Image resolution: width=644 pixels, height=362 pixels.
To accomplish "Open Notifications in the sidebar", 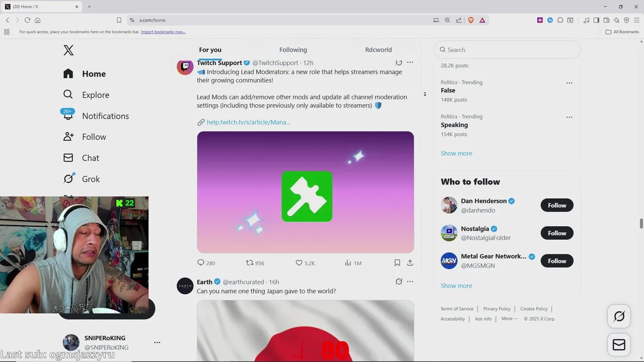I will coord(96,116).
